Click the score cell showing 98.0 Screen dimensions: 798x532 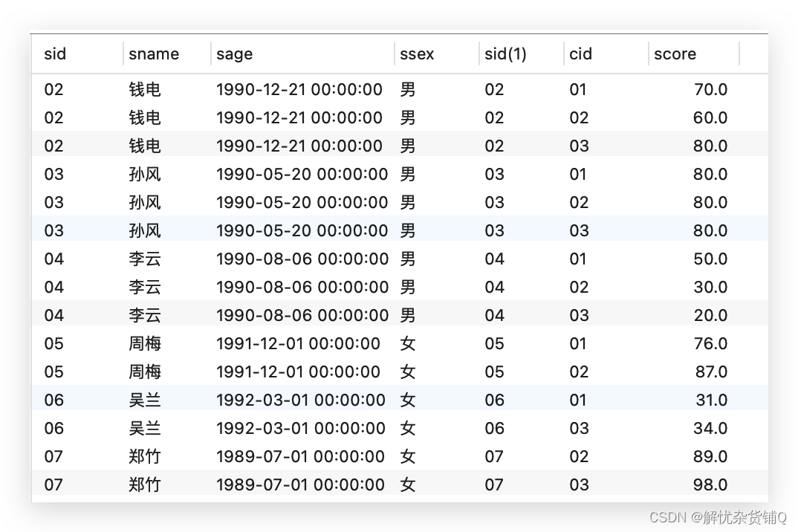(710, 484)
